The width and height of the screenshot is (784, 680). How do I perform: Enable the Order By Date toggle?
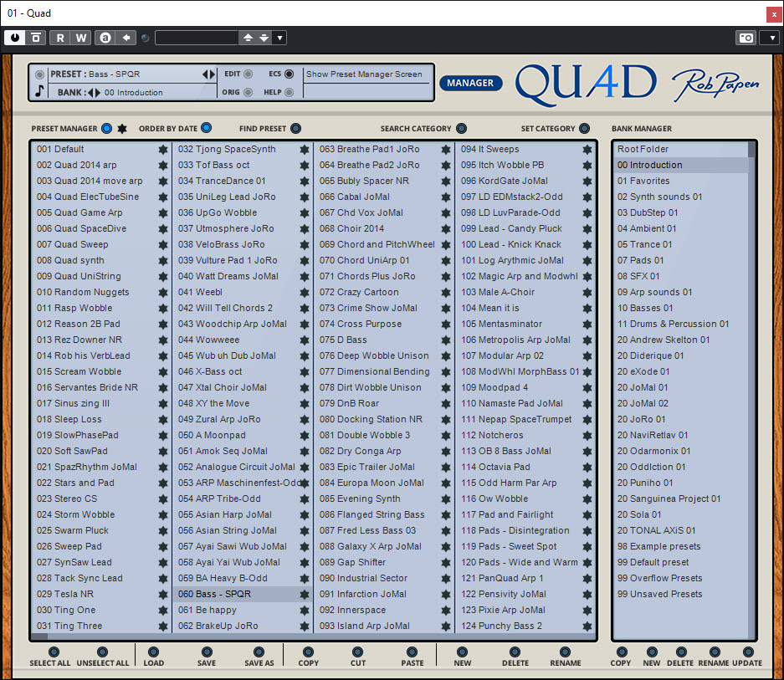click(x=206, y=129)
